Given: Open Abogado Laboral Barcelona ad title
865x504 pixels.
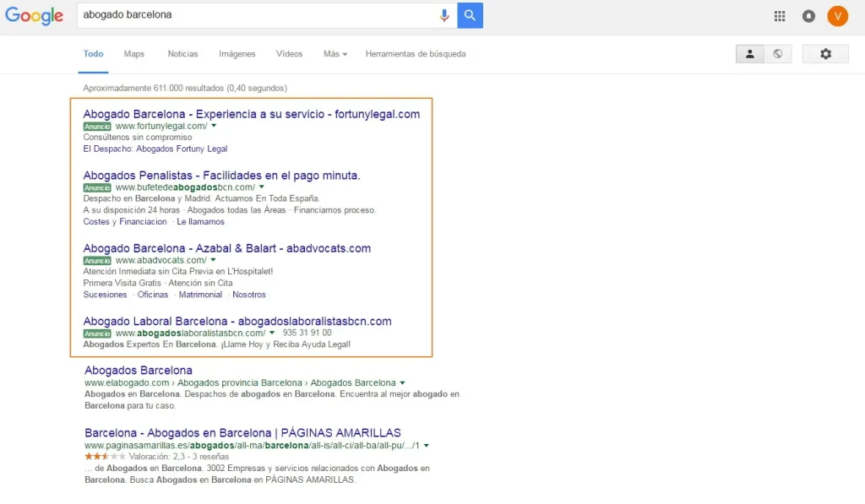Looking at the screenshot, I should (x=237, y=321).
